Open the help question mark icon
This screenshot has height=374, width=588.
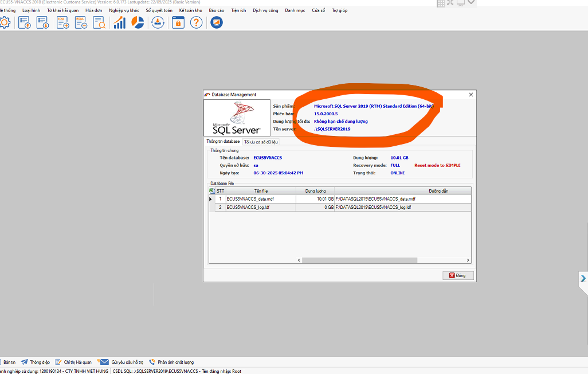click(x=196, y=22)
